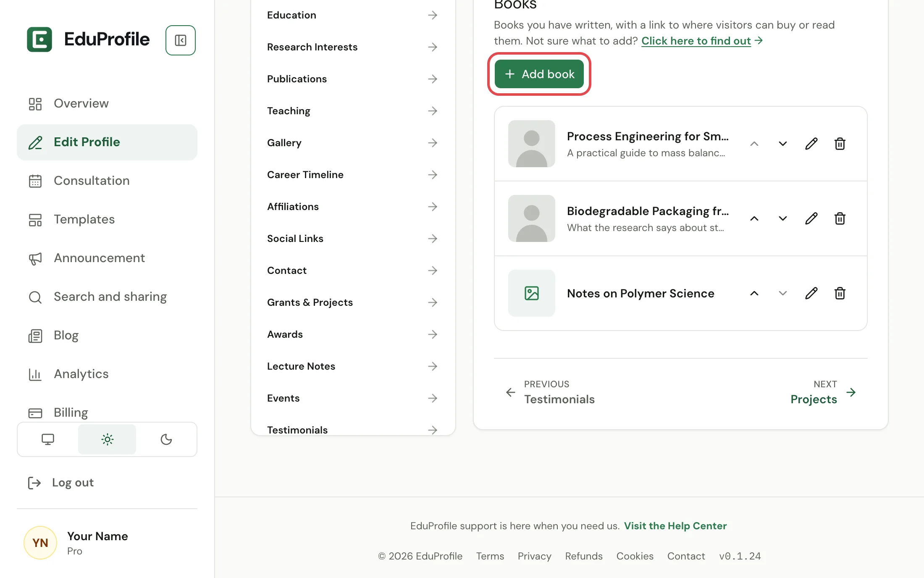Screen dimensions: 924x578
Task: Edit the Notes on Polymer Science book
Action: point(811,293)
